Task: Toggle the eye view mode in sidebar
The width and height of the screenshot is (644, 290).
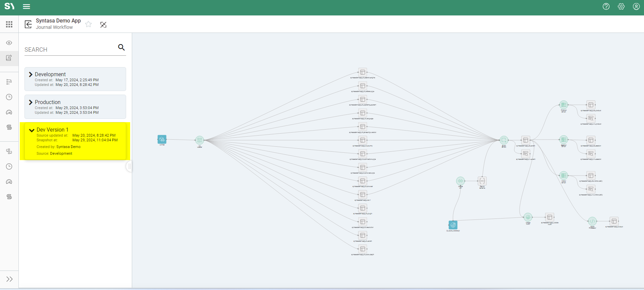Action: 9,43
